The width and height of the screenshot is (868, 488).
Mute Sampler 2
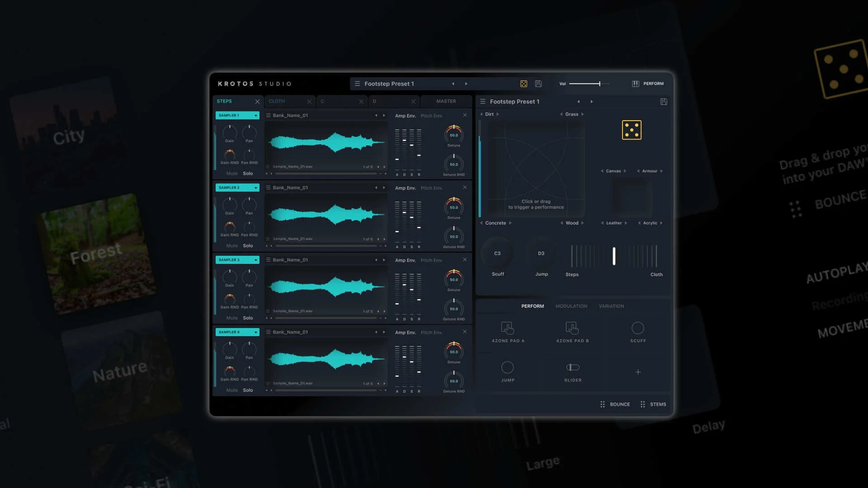point(231,246)
